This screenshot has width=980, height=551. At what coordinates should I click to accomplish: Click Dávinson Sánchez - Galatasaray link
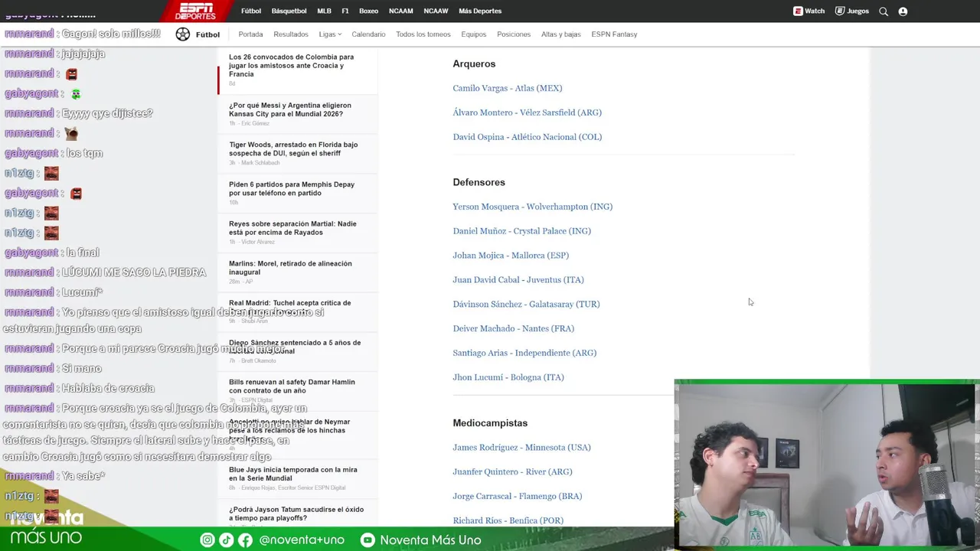click(x=526, y=305)
